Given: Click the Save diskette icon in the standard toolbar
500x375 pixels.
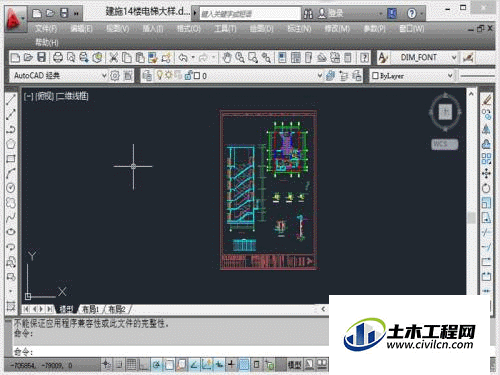Looking at the screenshot, I should 41,58.
